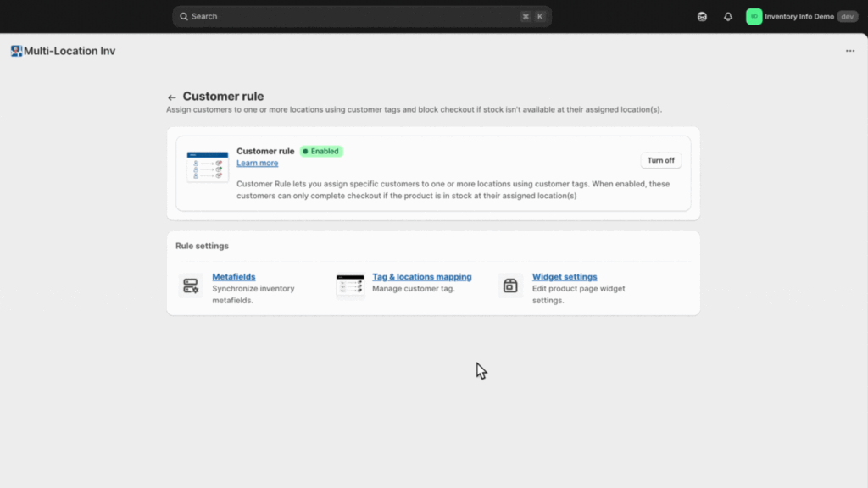
Task: Click the magnifier icon in search bar
Action: click(184, 17)
